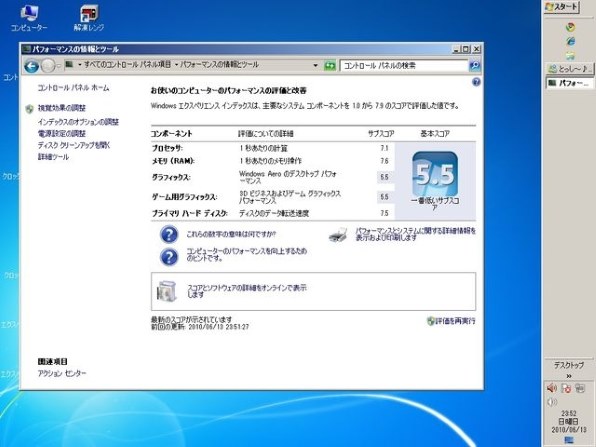Click スコアとソフトウェアの詳細をオンラインで表示 link
Viewport: 596px width, 447px height.
coord(247,291)
